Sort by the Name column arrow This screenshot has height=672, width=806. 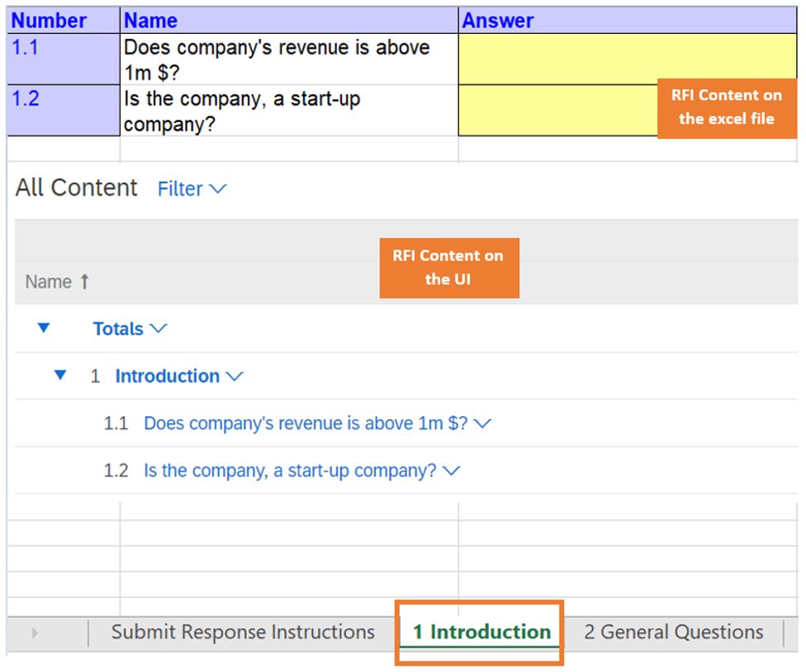[x=84, y=282]
